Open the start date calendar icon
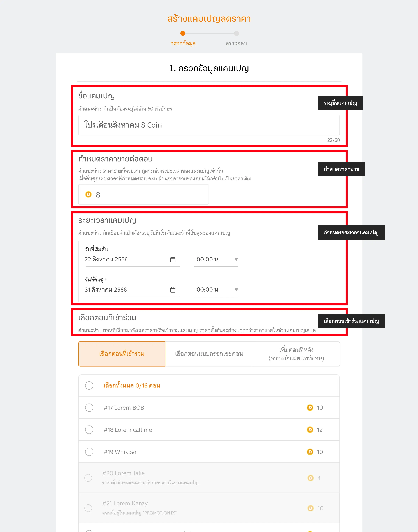The width and height of the screenshot is (418, 532). (173, 259)
